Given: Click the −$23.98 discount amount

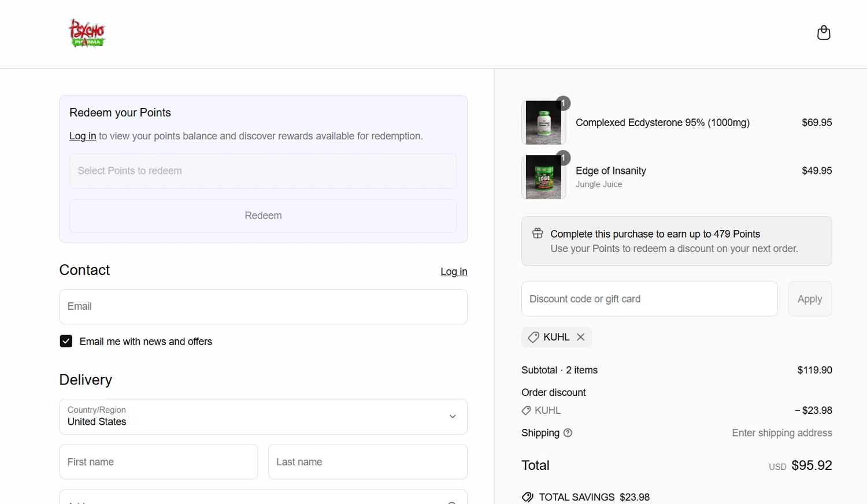Looking at the screenshot, I should pos(813,410).
